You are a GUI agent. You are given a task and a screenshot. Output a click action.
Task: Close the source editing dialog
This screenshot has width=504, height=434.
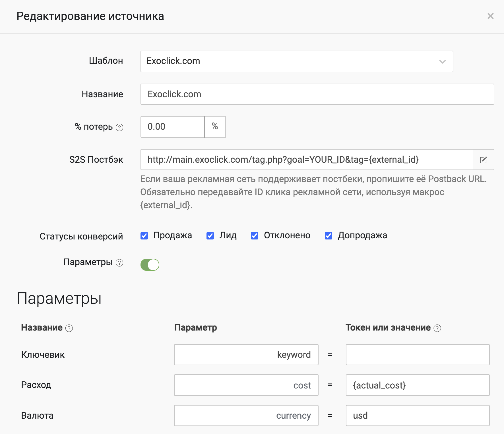[x=490, y=16]
